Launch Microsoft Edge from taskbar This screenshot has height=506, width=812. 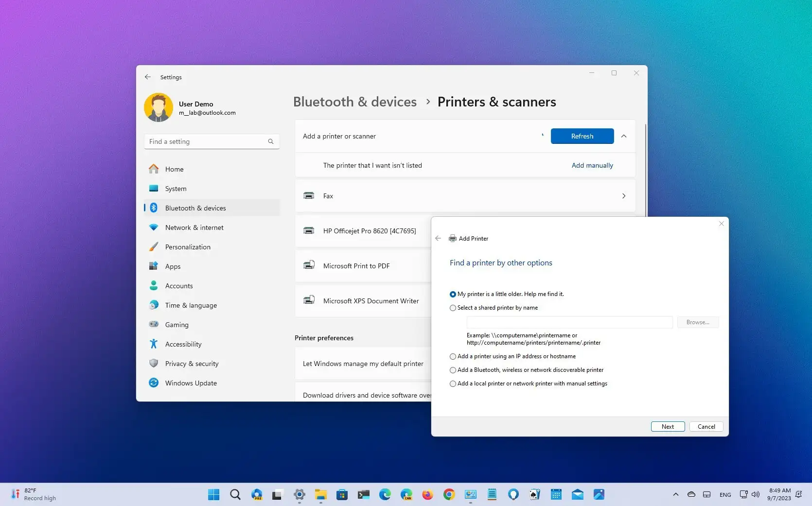coord(385,494)
